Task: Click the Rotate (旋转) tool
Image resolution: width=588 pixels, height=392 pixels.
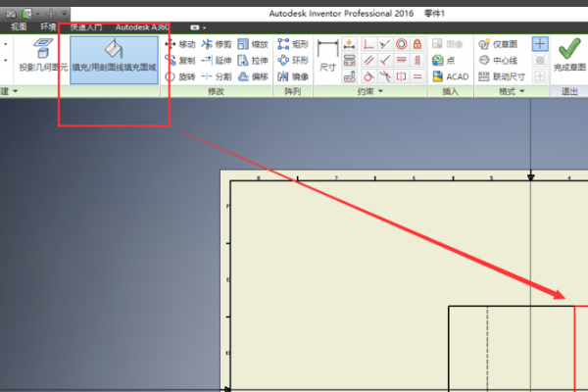Action: (x=180, y=75)
